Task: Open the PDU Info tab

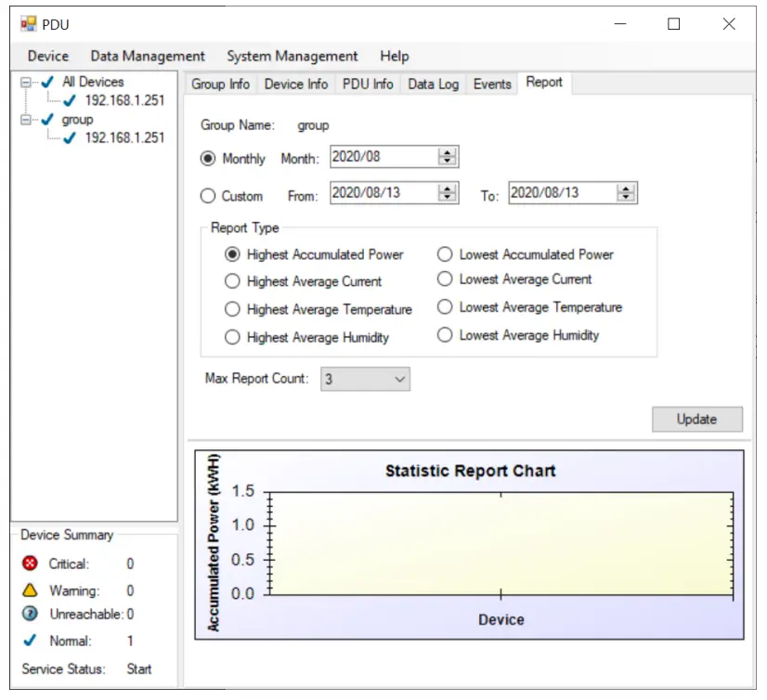Action: point(368,84)
